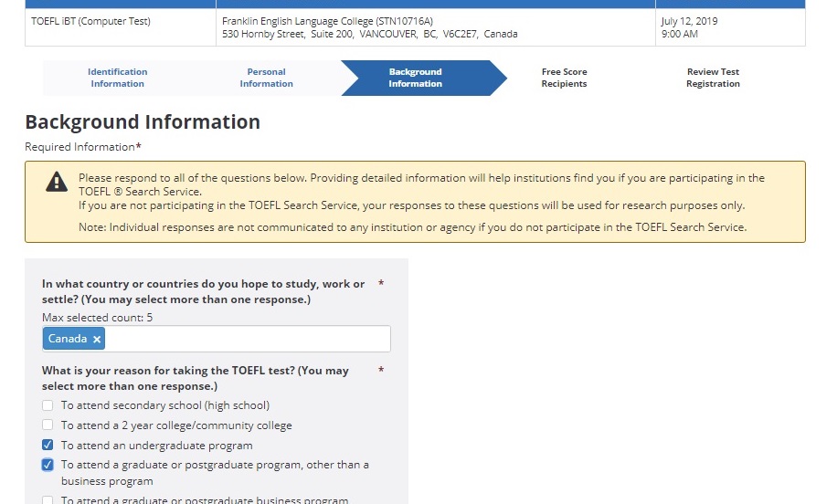This screenshot has width=837, height=504.
Task: Check graduate or postgraduate business program option
Action: (48, 500)
